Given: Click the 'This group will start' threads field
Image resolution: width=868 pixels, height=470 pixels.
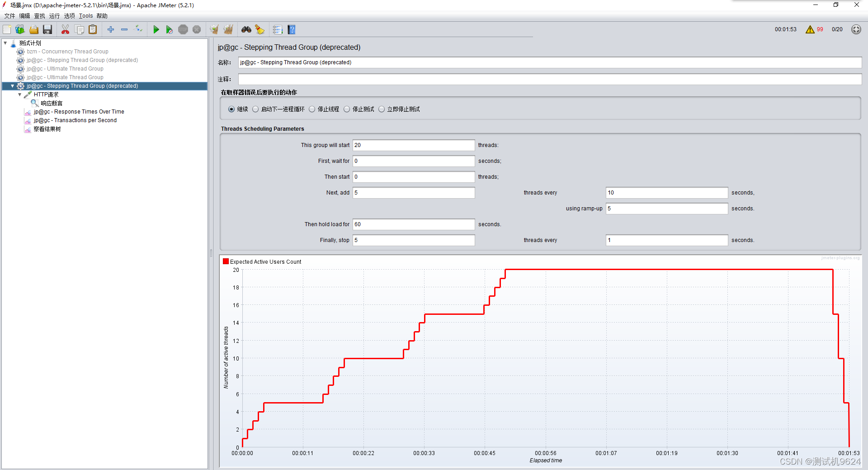Looking at the screenshot, I should (414, 145).
